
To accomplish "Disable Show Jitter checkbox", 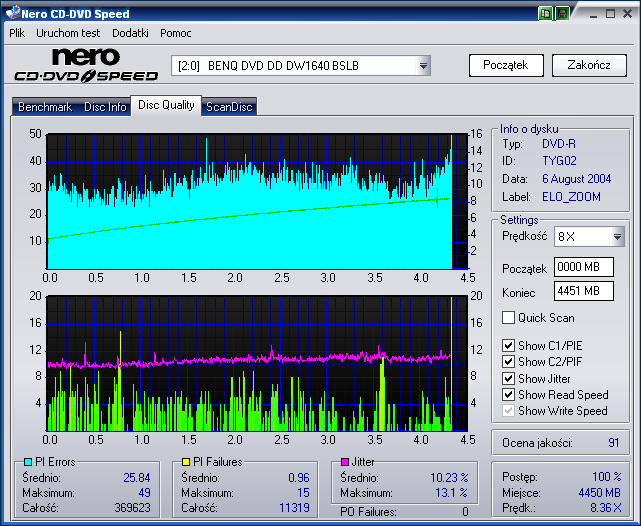I will pos(508,378).
